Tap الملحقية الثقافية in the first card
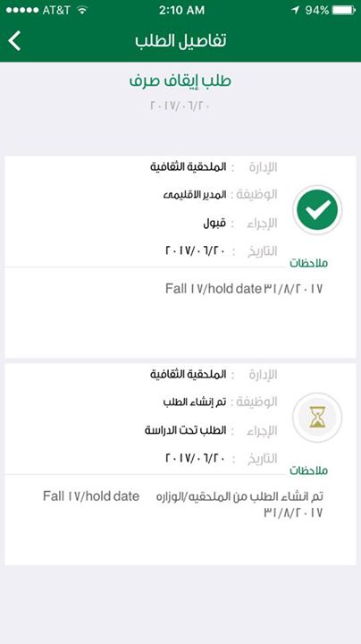Screen dimensions: 361x644 click(x=189, y=167)
